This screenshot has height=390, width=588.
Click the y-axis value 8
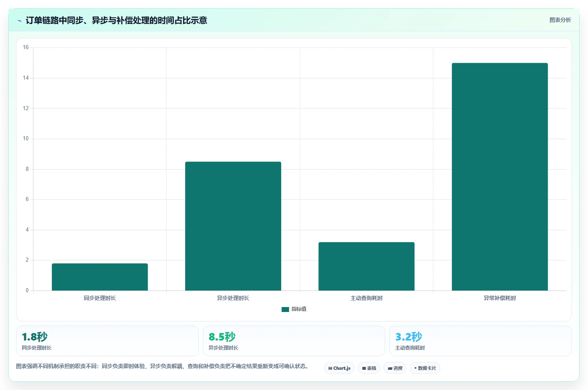click(27, 169)
